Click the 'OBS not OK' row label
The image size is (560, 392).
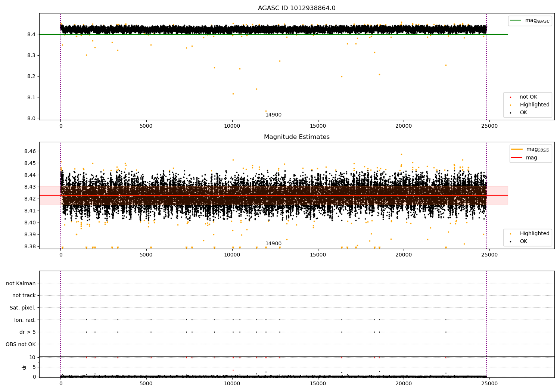coord(21,344)
